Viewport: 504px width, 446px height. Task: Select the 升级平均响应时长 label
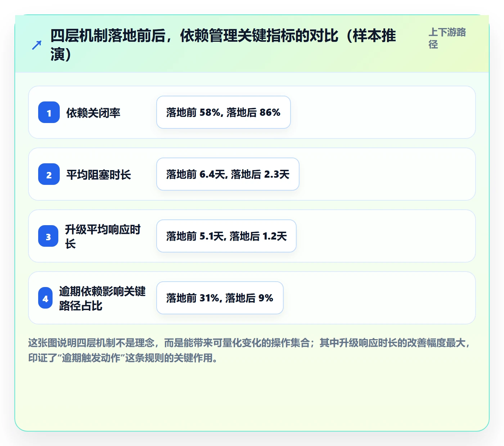point(103,236)
